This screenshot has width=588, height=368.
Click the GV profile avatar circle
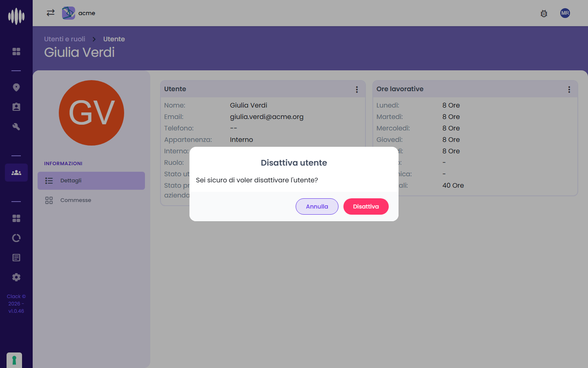[91, 113]
